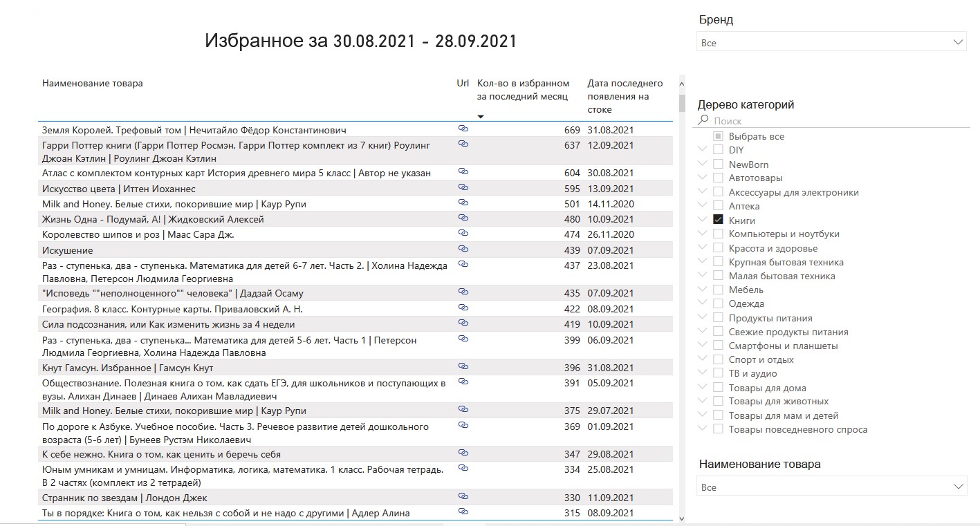Click URL icon for Королевство шипов и роз
980x526 pixels.
coord(463,233)
